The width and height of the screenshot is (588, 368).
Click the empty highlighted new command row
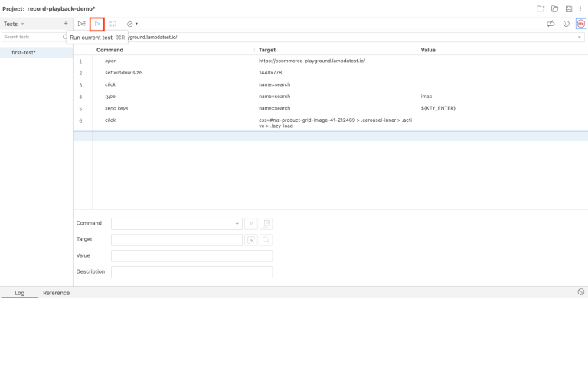[331, 136]
